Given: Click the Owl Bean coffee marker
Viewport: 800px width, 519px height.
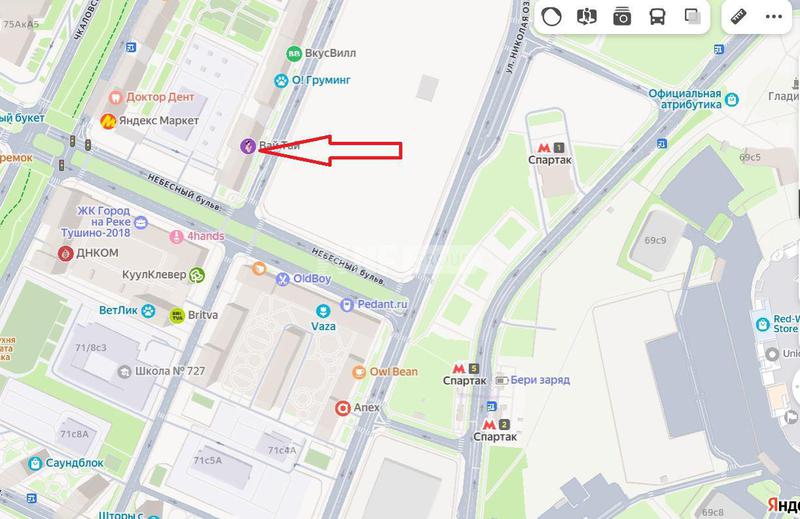Looking at the screenshot, I should [x=359, y=372].
